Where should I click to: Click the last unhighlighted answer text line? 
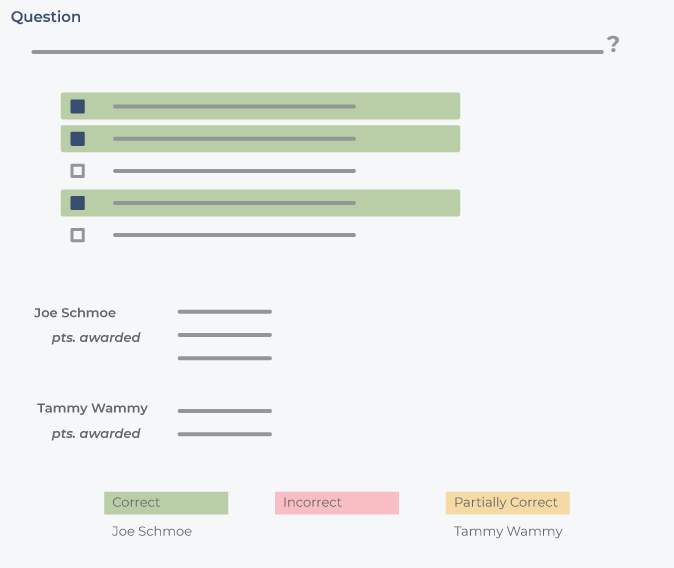tap(234, 235)
